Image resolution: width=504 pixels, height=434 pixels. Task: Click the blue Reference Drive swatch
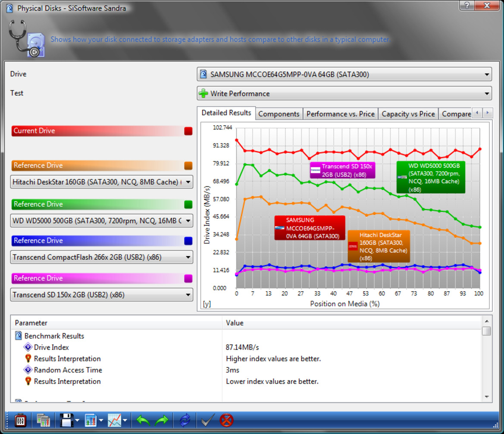click(188, 241)
